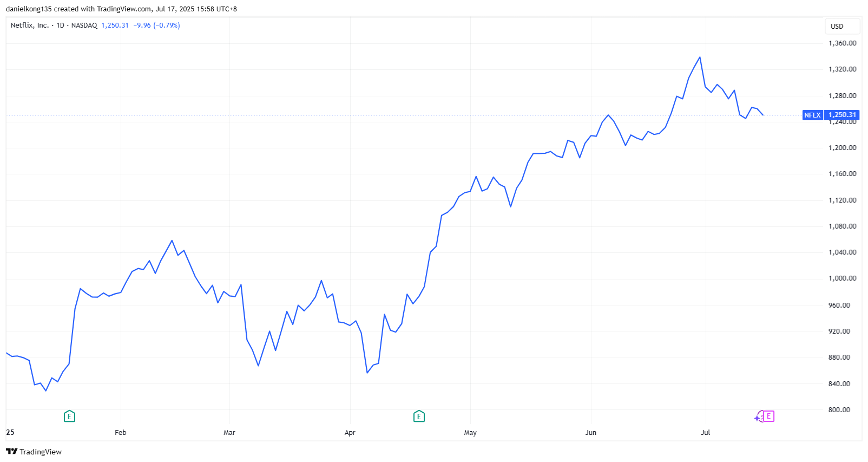Click the blue NFLX ticker tag
The height and width of the screenshot is (462, 868).
pyautogui.click(x=812, y=115)
